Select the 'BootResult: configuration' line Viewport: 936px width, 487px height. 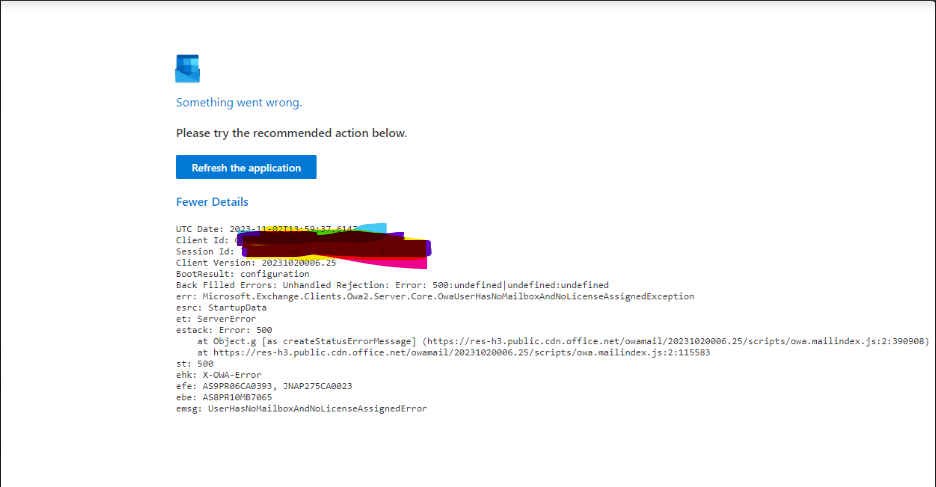[x=242, y=274]
